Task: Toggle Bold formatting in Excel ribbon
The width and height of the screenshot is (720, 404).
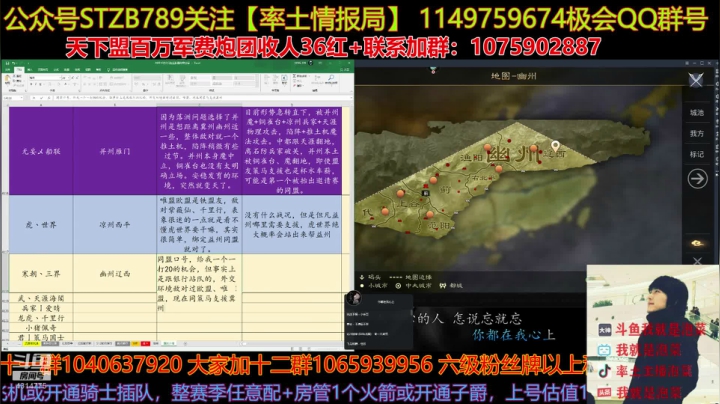Action: point(31,84)
